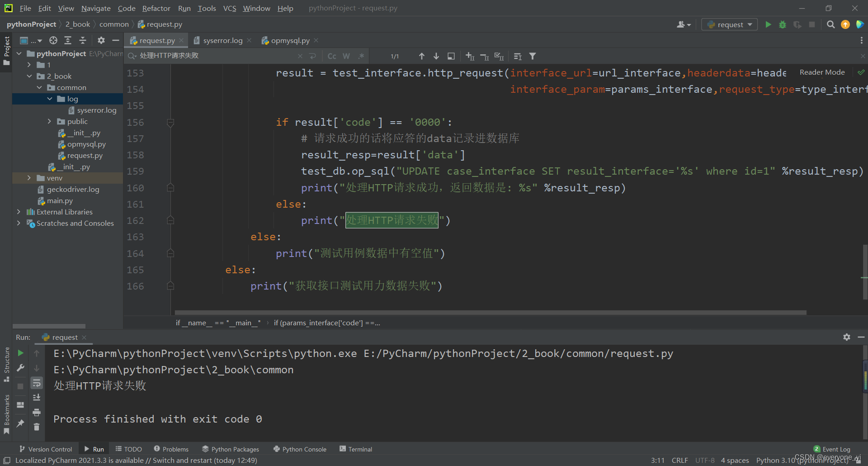Toggle the Bookmarks tool window stripe
This screenshot has height=466, width=868.
pyautogui.click(x=6, y=414)
